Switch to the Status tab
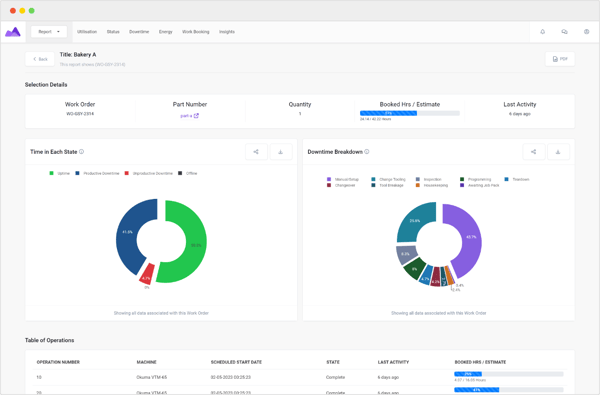This screenshot has height=395, width=600. click(x=113, y=32)
